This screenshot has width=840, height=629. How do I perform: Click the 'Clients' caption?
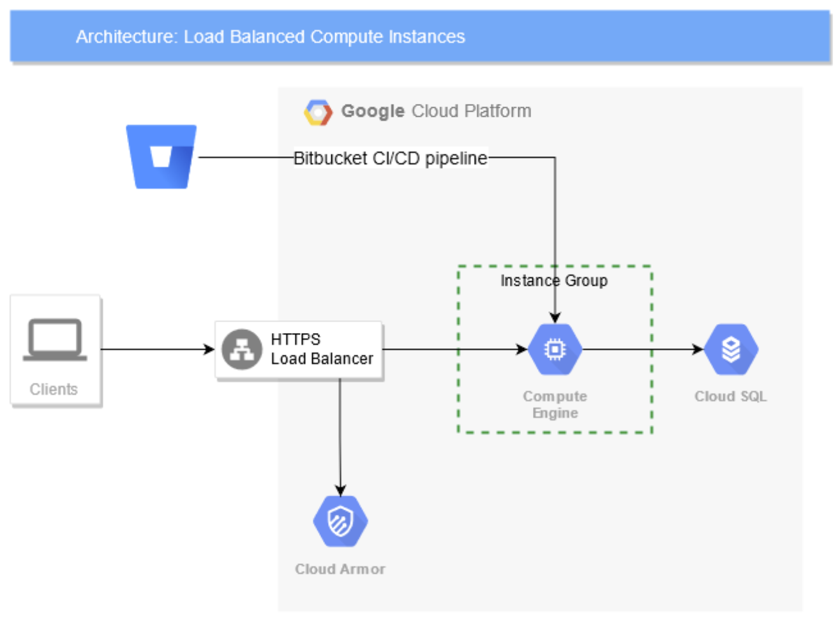[x=54, y=389]
